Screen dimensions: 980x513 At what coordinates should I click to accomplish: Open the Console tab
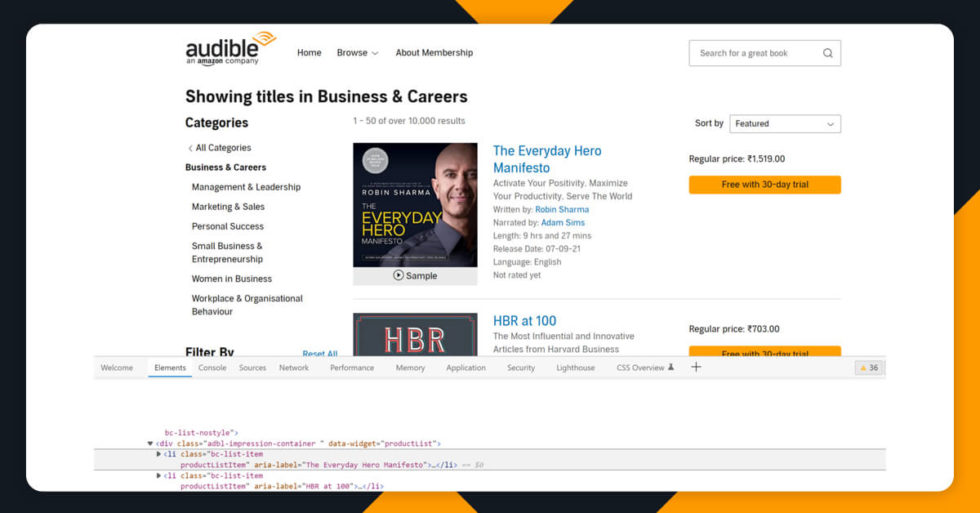click(x=212, y=368)
